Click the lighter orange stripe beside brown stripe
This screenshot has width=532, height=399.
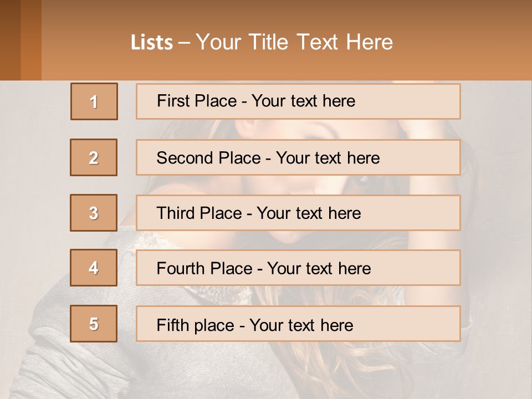coord(31,40)
